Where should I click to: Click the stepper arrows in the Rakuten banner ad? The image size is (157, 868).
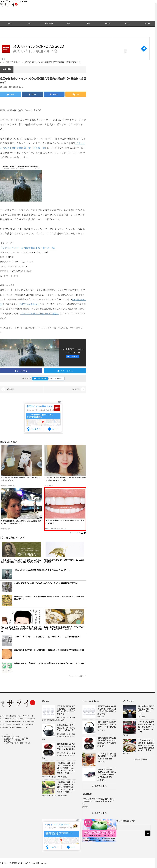[125, 51]
